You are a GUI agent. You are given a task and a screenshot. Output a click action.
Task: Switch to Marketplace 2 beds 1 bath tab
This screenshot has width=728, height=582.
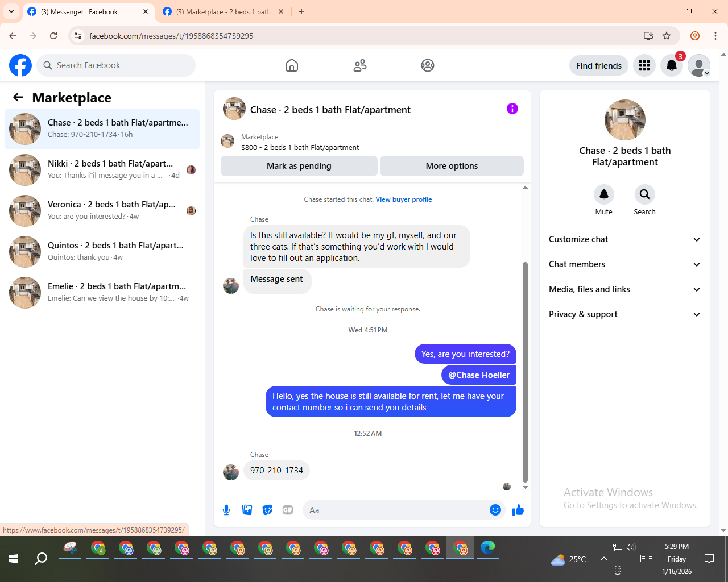(x=224, y=11)
